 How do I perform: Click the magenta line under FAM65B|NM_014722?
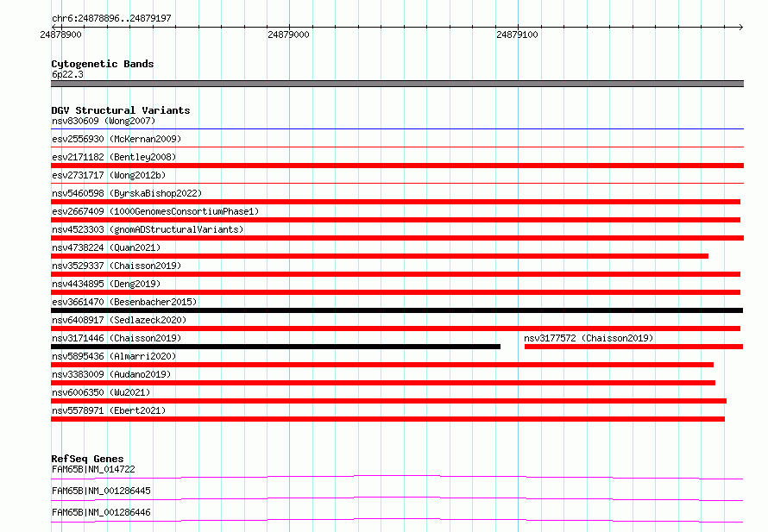pos(397,477)
